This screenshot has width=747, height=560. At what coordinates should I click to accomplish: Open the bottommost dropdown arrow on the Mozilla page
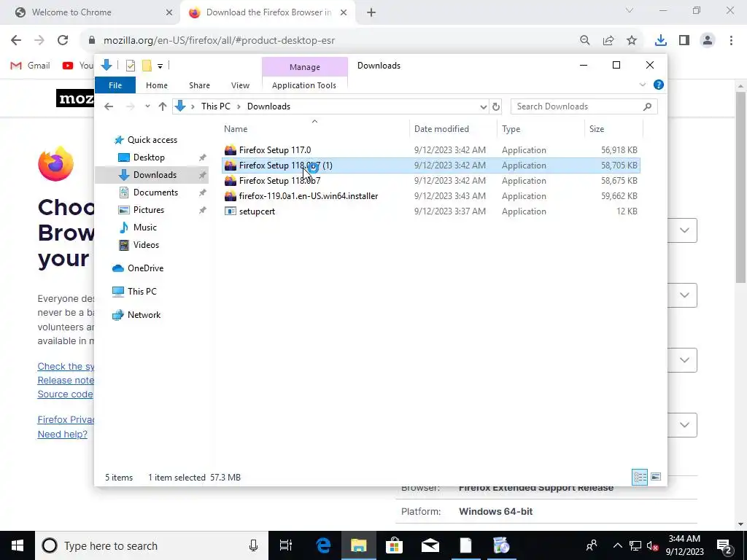684,425
